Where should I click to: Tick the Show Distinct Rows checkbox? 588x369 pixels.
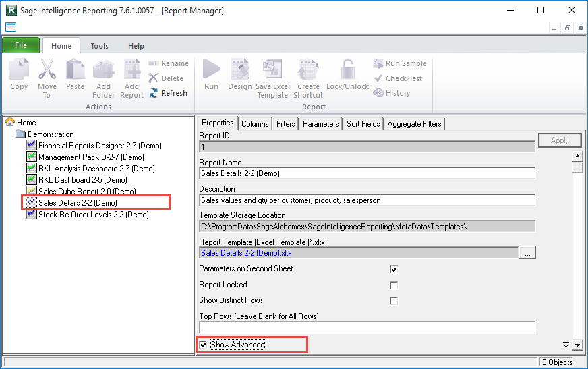pos(394,301)
